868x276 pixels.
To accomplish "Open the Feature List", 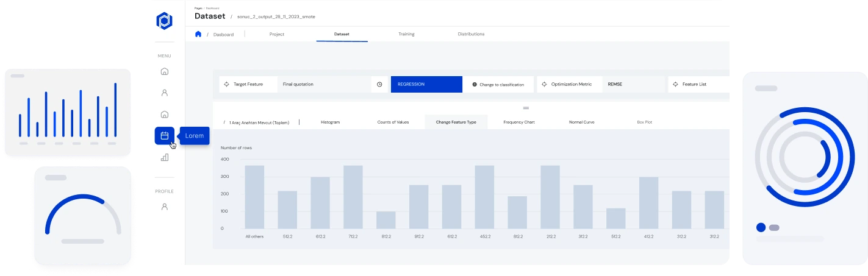I will coord(698,84).
